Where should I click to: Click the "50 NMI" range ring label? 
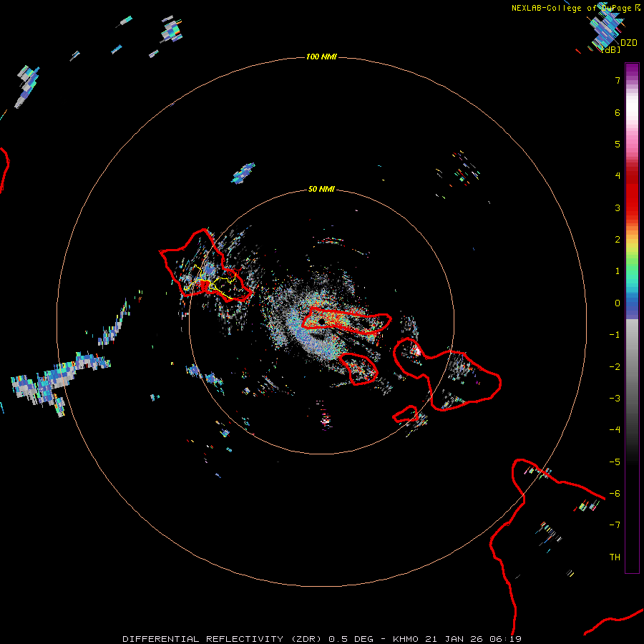[x=321, y=190]
